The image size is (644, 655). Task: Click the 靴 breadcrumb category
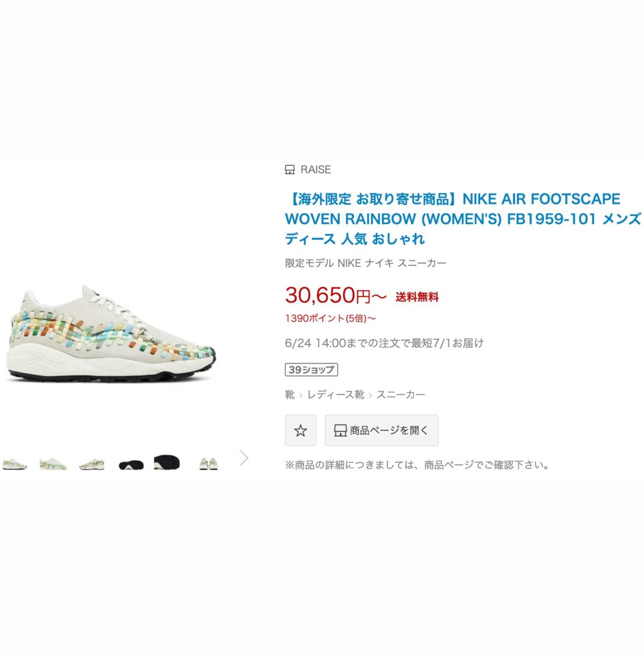[x=290, y=395]
